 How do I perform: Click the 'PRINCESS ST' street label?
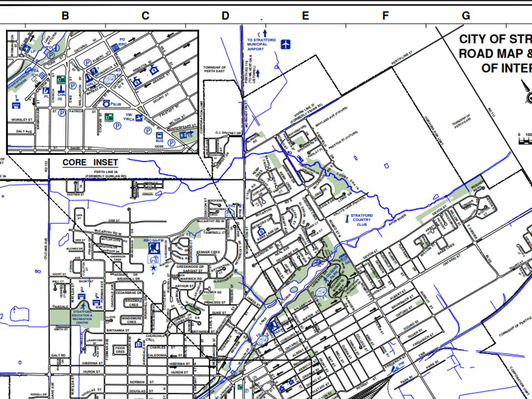[x=215, y=303]
